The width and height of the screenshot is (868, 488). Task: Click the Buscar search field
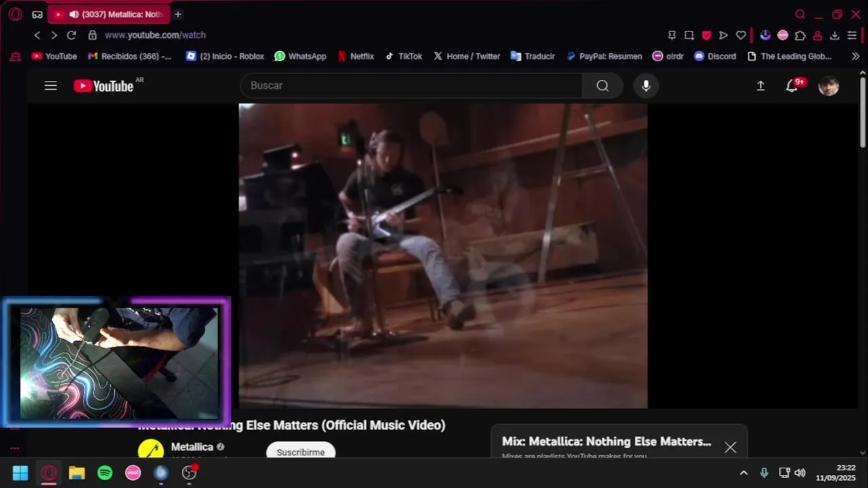(x=411, y=85)
